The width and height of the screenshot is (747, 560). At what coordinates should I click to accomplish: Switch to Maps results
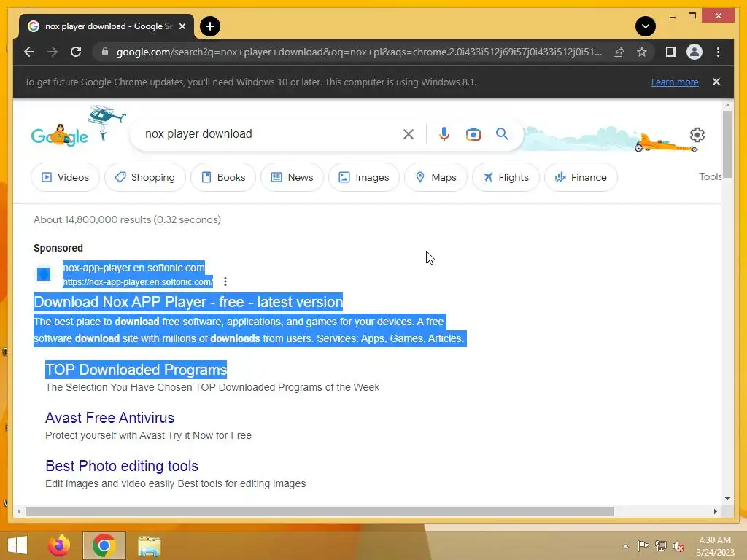436,177
